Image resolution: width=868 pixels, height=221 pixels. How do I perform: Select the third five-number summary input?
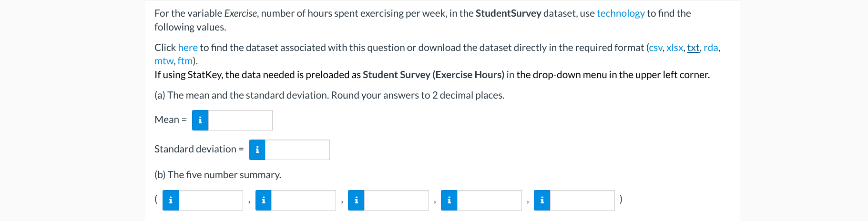[397, 200]
